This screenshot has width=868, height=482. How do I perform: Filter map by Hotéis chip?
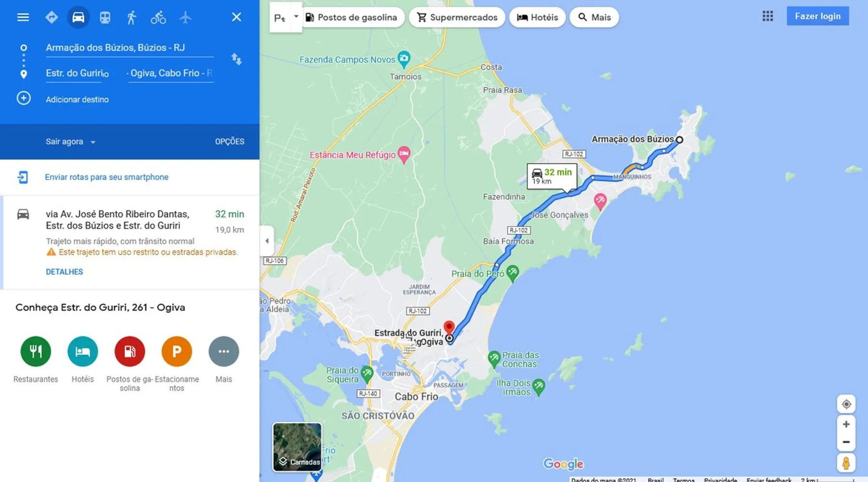537,17
